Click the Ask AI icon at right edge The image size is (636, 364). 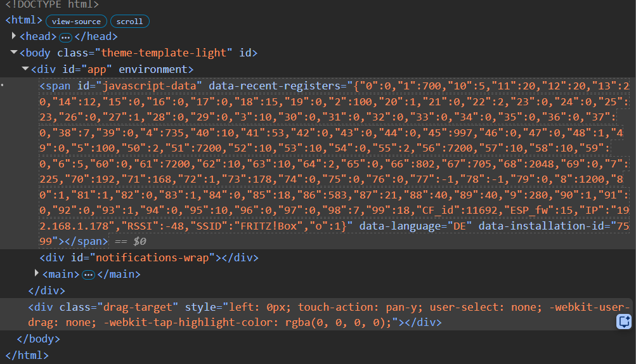click(624, 322)
